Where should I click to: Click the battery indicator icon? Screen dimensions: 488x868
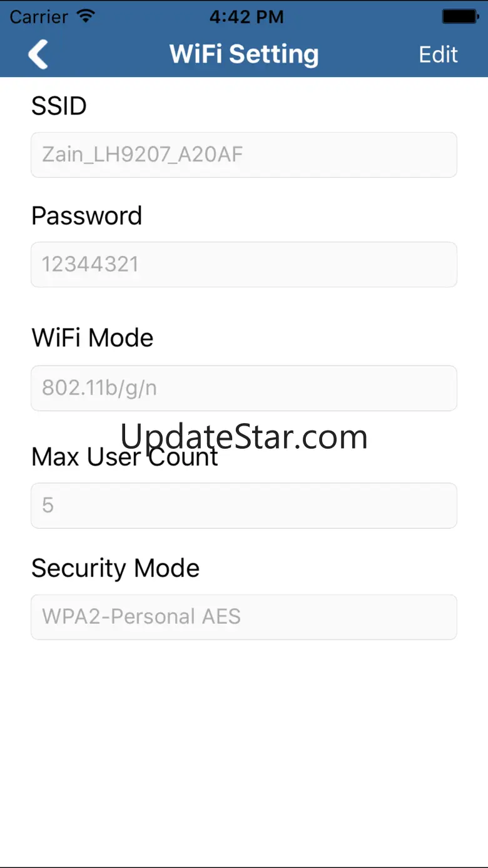[460, 17]
